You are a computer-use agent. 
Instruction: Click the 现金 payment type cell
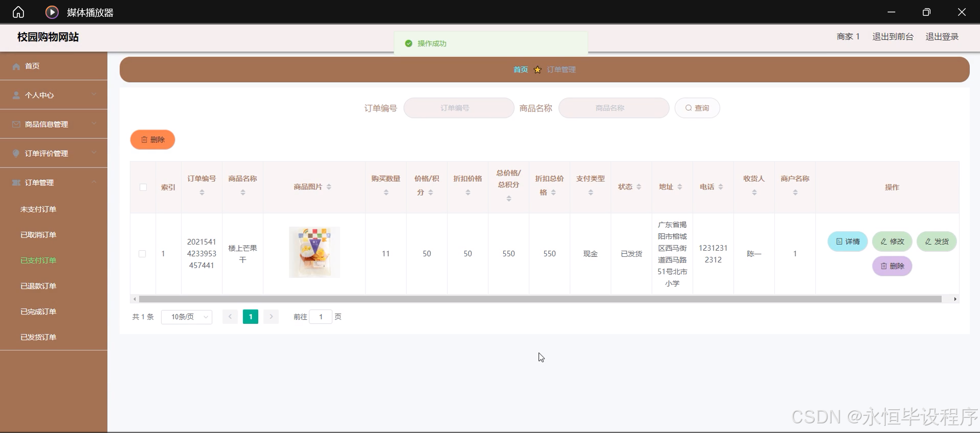tap(591, 254)
